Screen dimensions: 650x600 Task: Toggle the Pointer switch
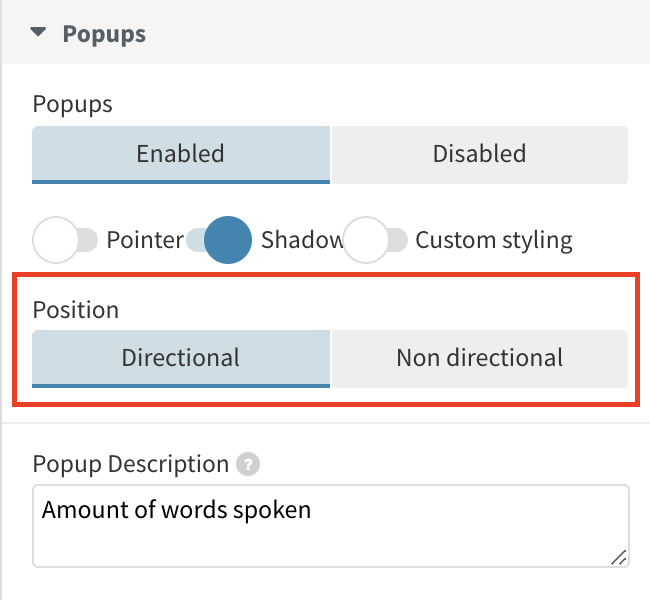(65, 240)
